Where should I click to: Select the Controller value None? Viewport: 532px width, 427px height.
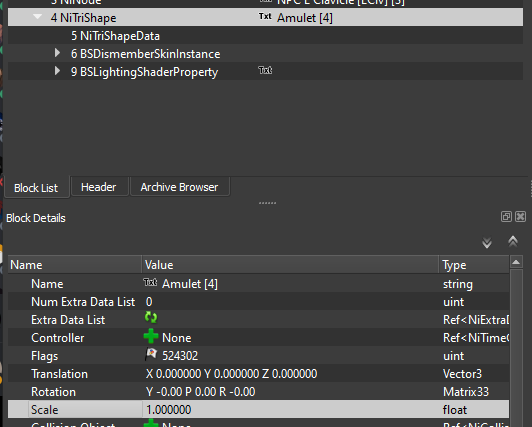click(177, 338)
